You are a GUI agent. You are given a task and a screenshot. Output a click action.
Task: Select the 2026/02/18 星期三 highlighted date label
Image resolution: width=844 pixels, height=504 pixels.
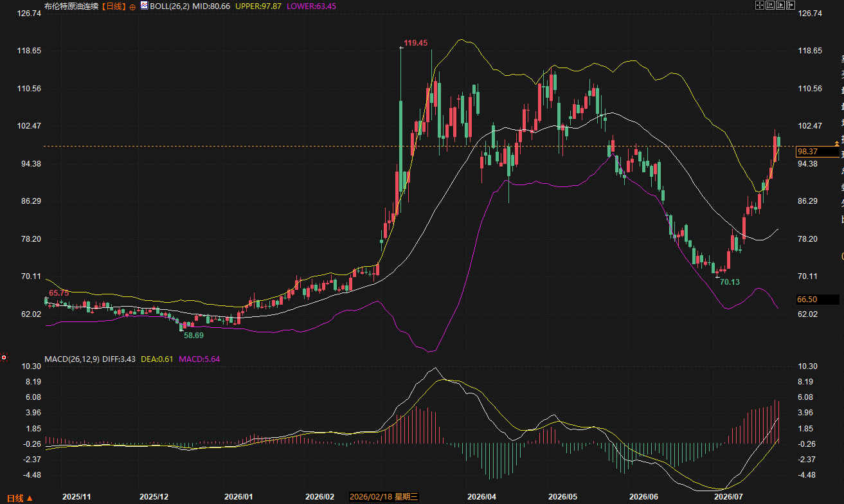(x=384, y=497)
